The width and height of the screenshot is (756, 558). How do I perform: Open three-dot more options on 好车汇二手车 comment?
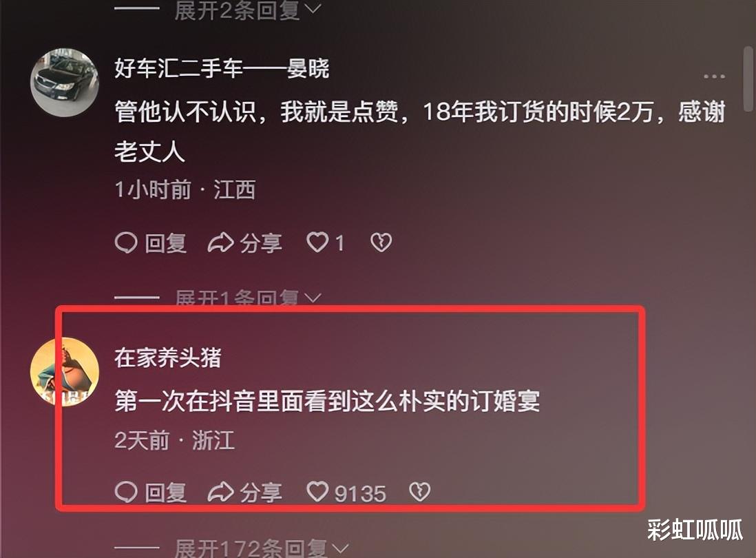click(x=714, y=76)
